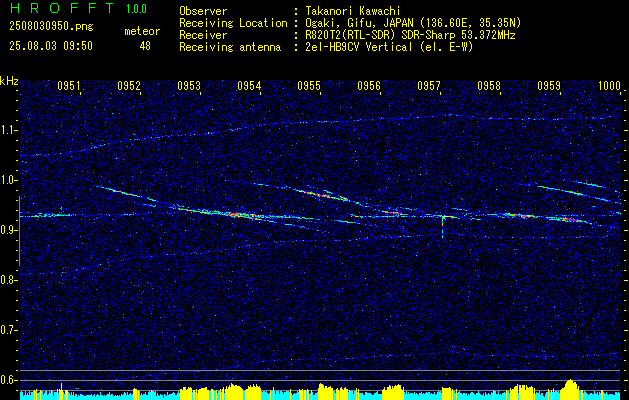Click the 0952 time axis label
This screenshot has height=400, width=629.
tap(129, 86)
